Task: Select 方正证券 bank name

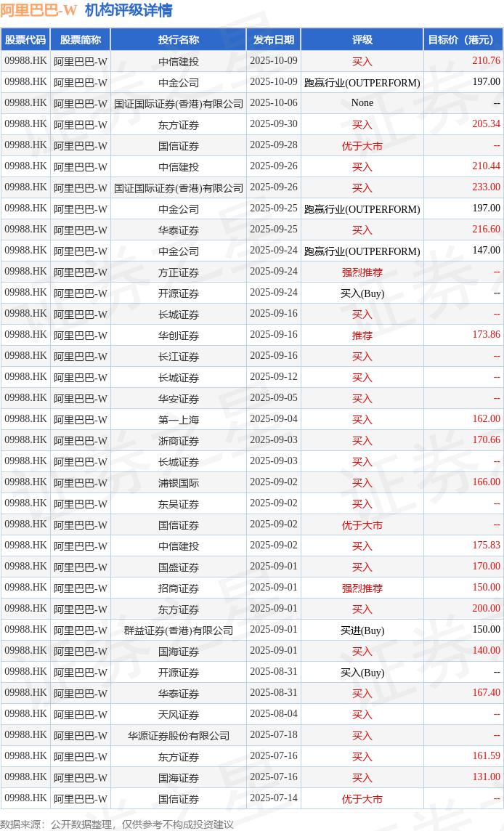Action: pyautogui.click(x=179, y=272)
